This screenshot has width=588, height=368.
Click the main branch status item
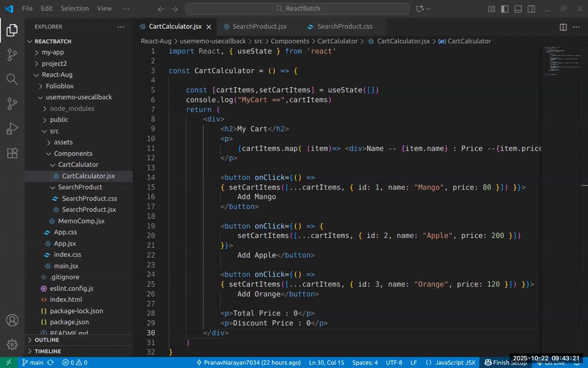point(33,362)
